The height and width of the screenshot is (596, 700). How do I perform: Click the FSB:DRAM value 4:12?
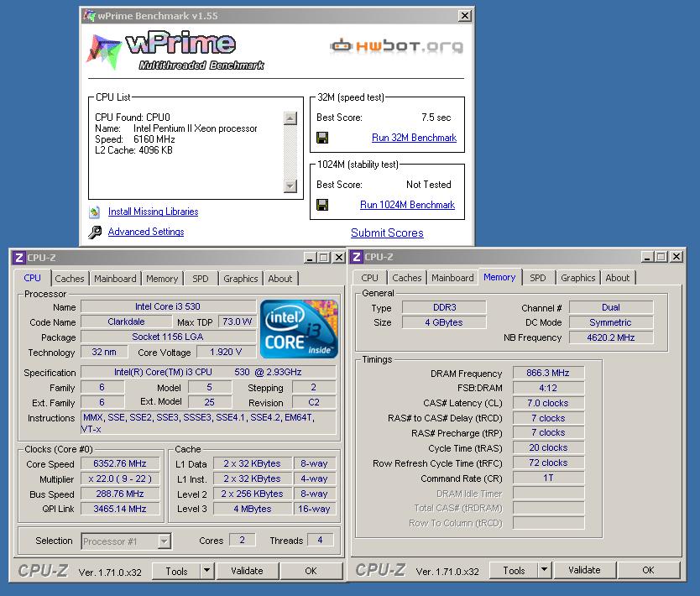(548, 388)
